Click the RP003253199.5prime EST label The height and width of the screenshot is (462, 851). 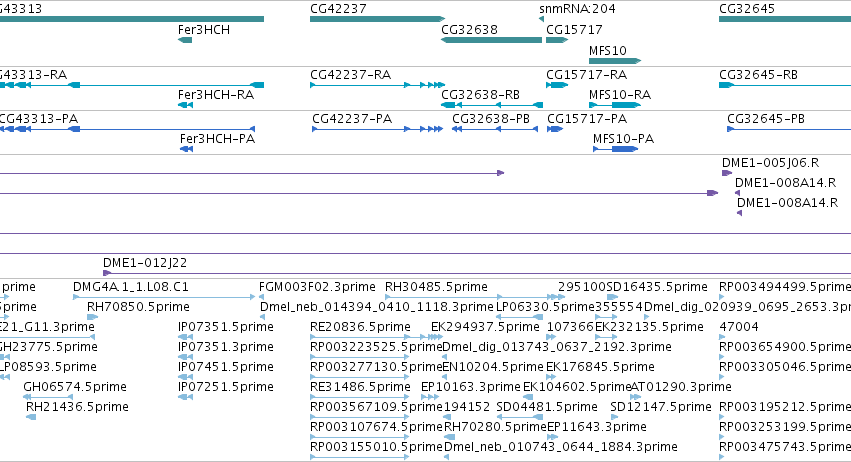coord(785,427)
